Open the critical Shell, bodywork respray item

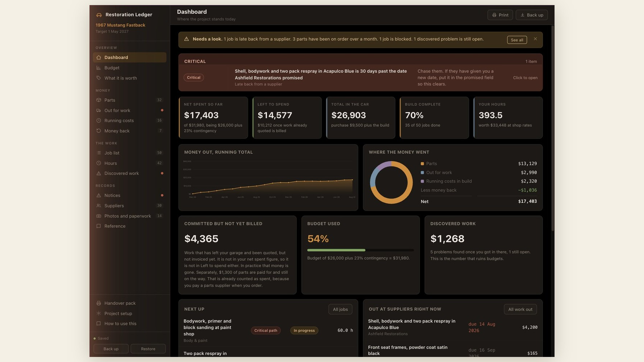360,78
